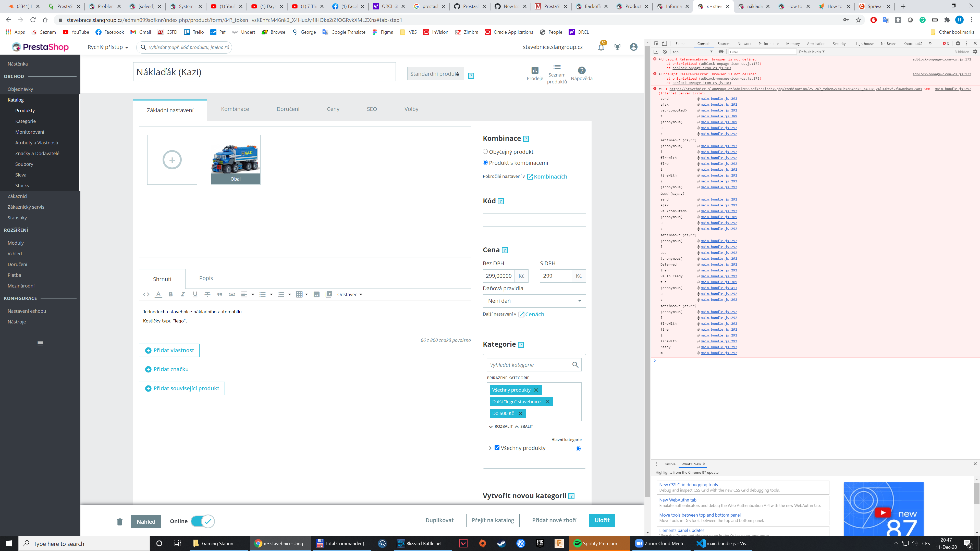This screenshot has height=551, width=980.
Task: Select Obyčejný produkt radio button
Action: tap(485, 151)
